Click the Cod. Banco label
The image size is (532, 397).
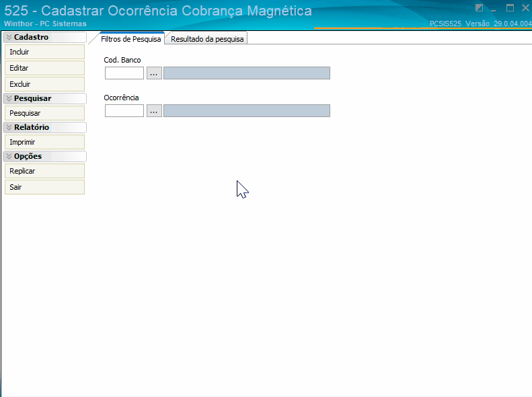tap(122, 60)
